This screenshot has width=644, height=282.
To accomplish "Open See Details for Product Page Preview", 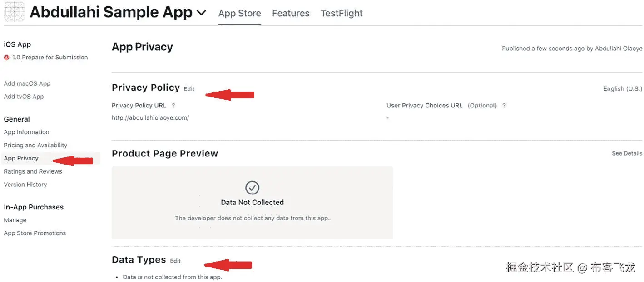I will [x=627, y=154].
